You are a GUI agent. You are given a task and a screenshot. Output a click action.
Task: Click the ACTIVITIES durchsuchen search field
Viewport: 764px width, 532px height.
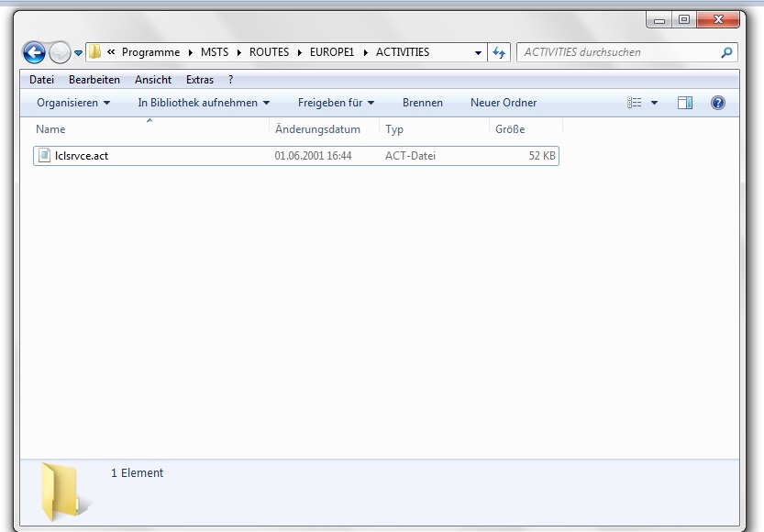[x=619, y=52]
